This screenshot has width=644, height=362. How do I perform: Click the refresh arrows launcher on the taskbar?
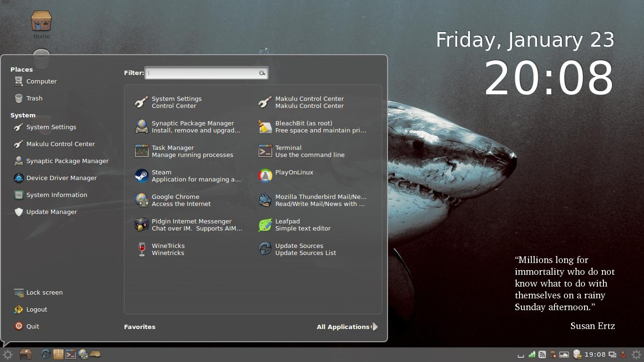coord(46,354)
